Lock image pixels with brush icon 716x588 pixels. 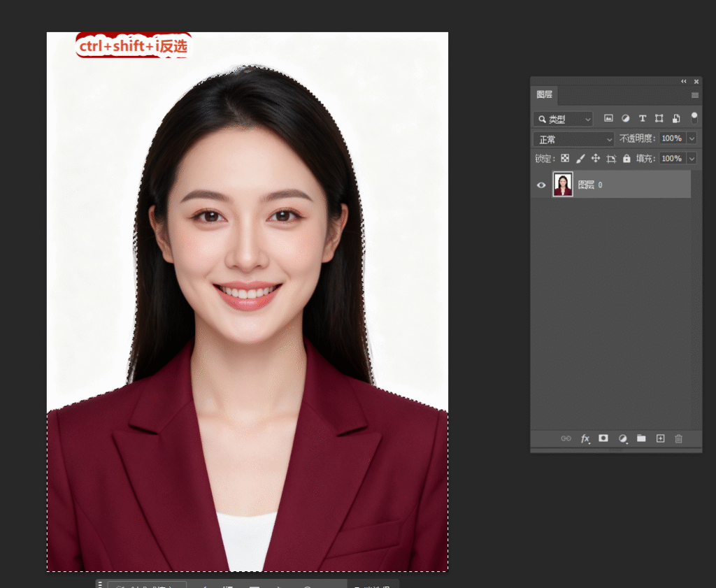click(x=580, y=159)
